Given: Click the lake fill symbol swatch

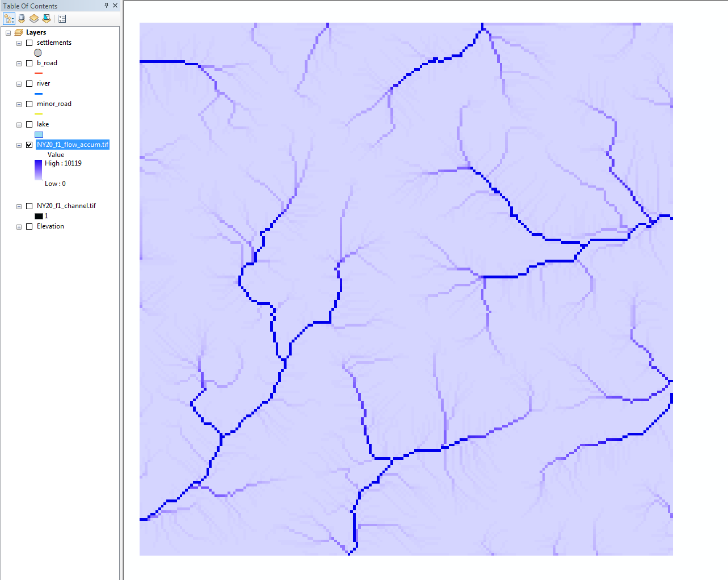Looking at the screenshot, I should point(38,134).
